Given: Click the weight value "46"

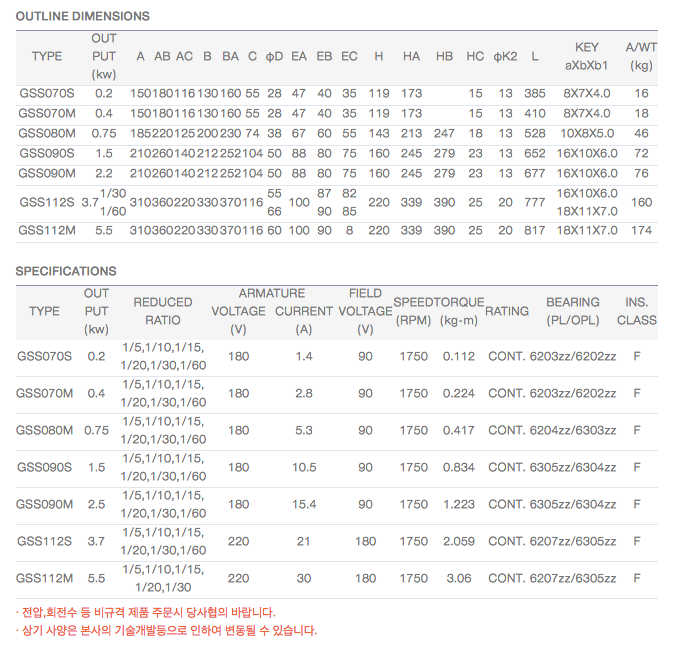Looking at the screenshot, I should coord(641,133).
